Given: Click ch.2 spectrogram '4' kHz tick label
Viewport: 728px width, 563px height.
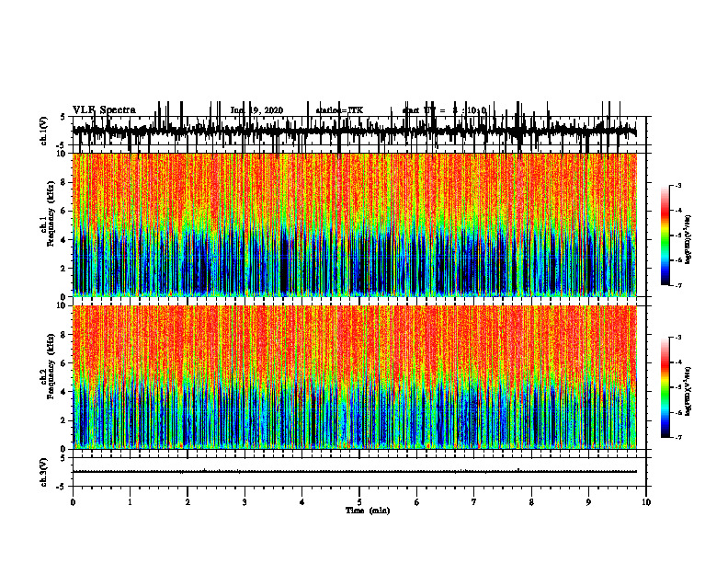Looking at the screenshot, I should click(64, 392).
